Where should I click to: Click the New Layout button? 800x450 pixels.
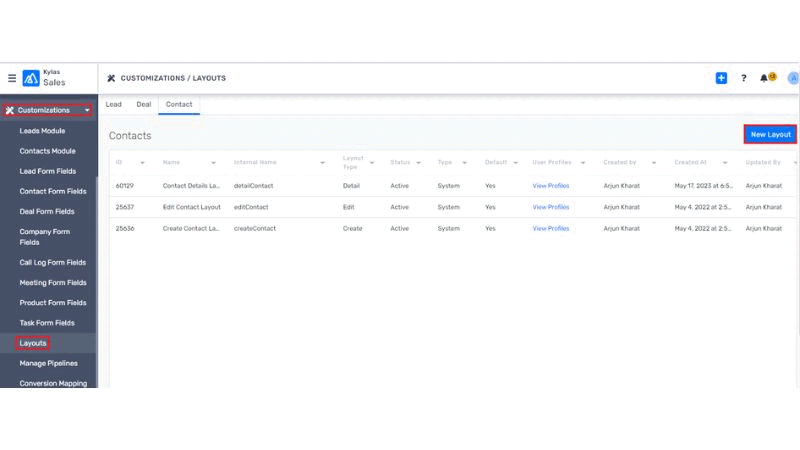(x=770, y=135)
